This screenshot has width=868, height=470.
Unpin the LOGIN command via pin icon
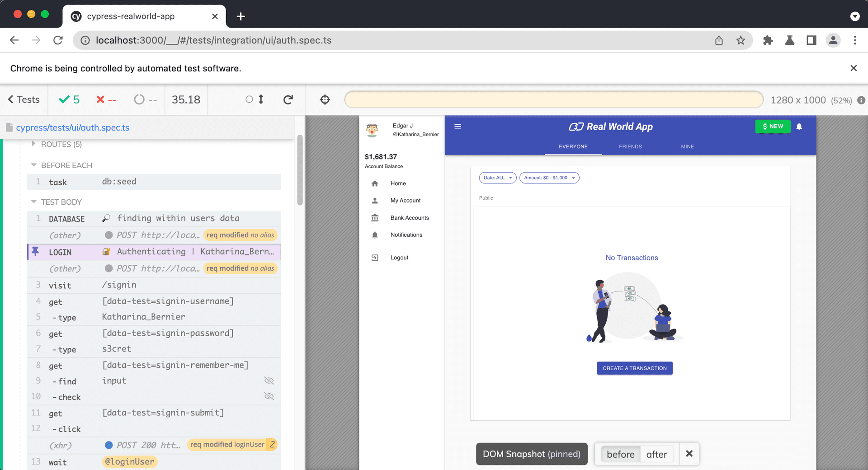point(36,252)
